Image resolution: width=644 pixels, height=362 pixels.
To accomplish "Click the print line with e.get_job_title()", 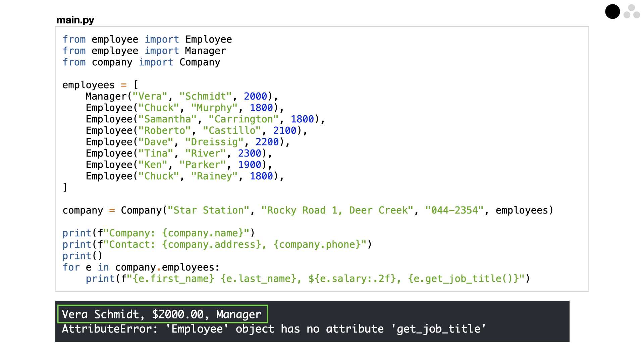I will 308,279.
